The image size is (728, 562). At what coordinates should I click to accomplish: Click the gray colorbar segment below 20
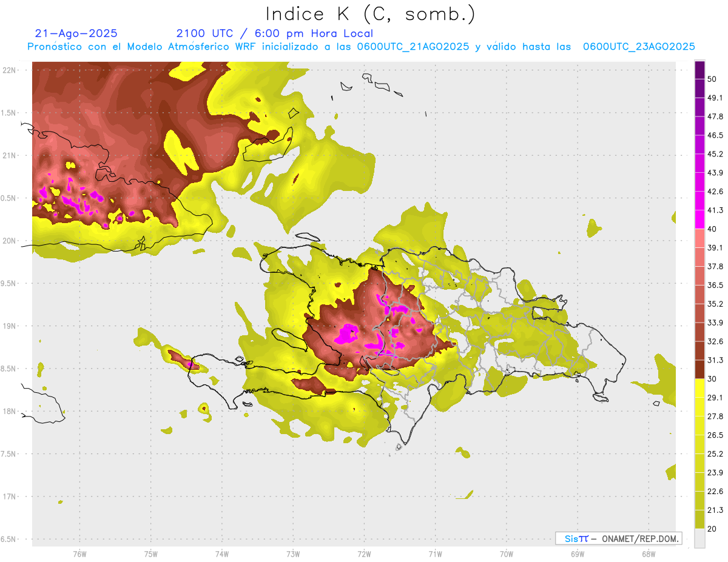tap(699, 538)
